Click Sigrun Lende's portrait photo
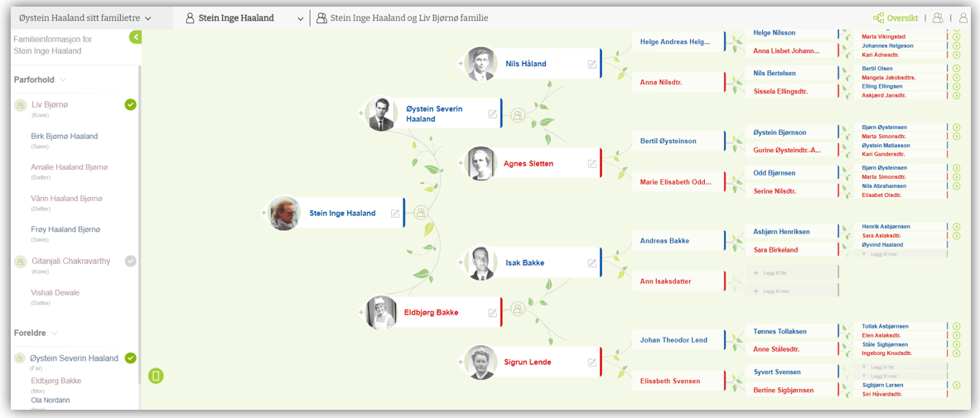 481,363
